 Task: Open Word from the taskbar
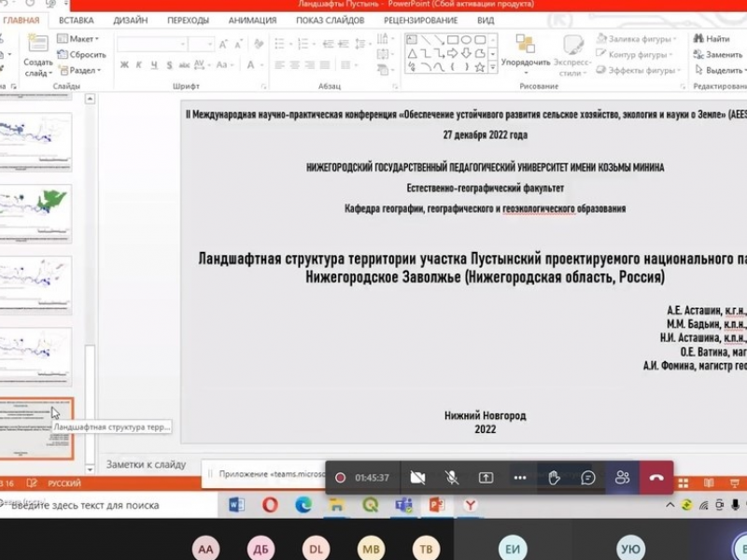point(236,505)
